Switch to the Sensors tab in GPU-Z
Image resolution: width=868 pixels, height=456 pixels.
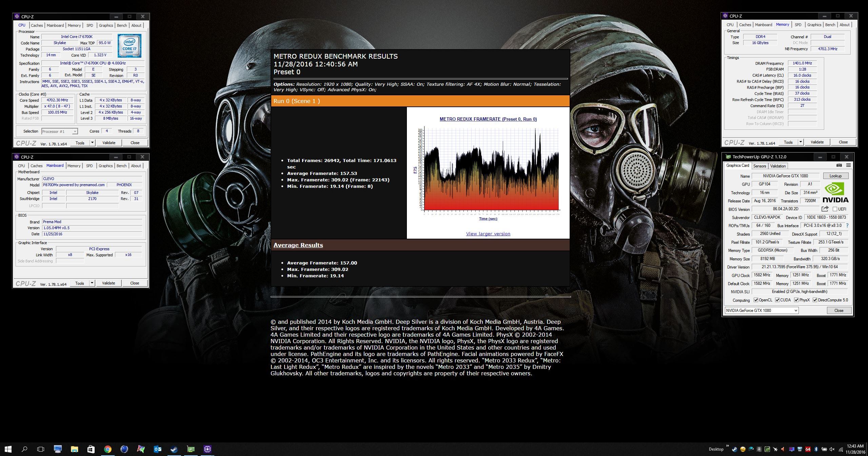(x=759, y=166)
